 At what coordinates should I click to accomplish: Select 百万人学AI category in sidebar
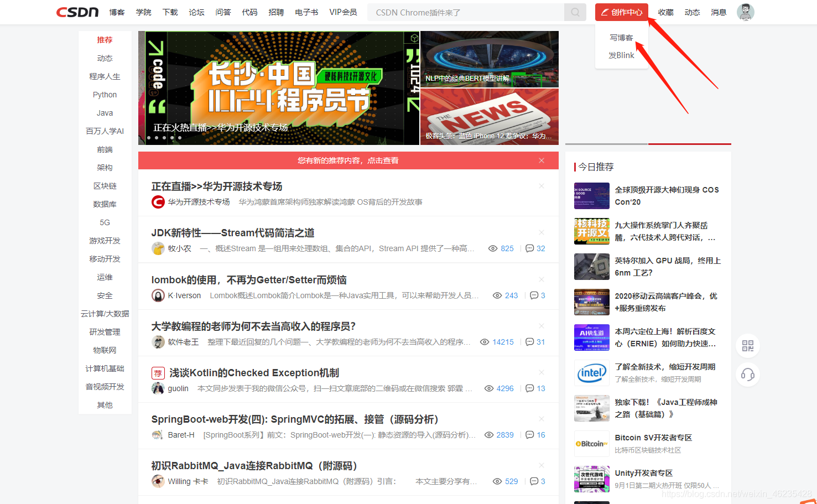tap(105, 131)
